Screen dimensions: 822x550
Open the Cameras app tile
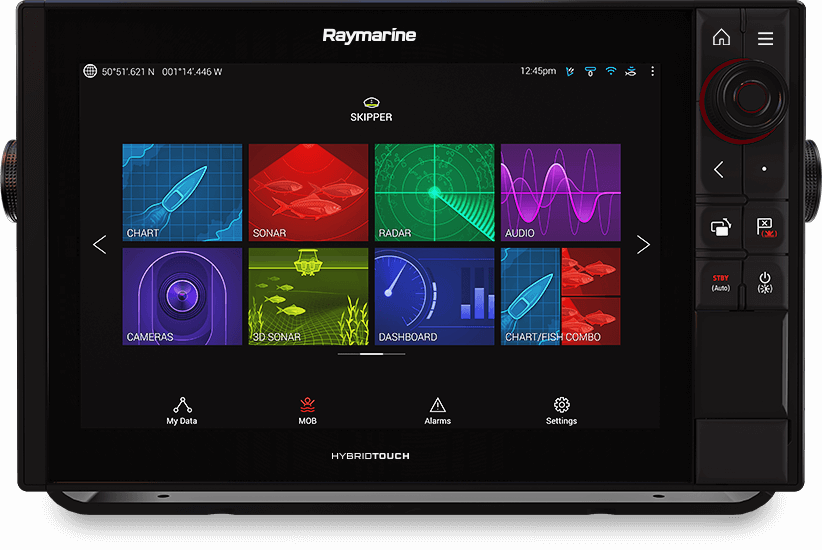(x=182, y=297)
